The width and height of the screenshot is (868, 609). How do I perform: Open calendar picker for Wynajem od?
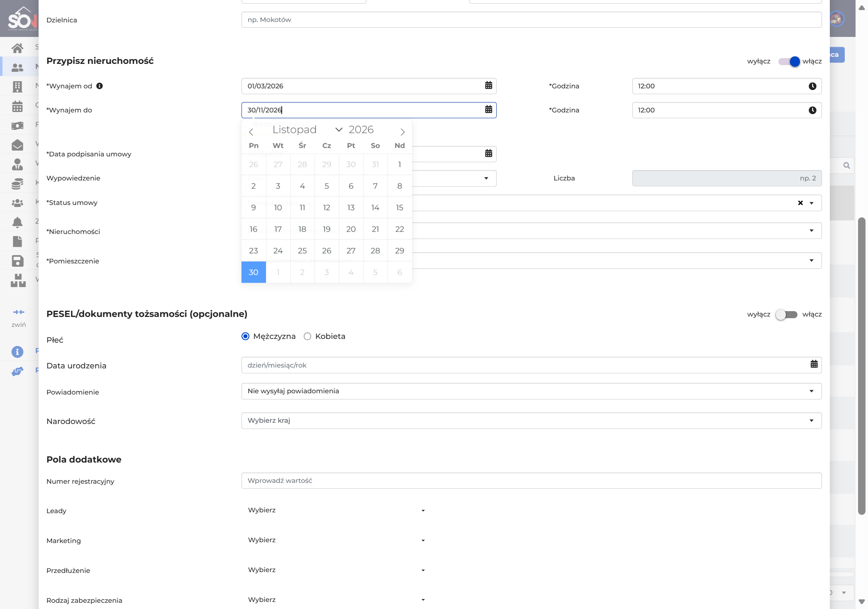[x=489, y=85]
